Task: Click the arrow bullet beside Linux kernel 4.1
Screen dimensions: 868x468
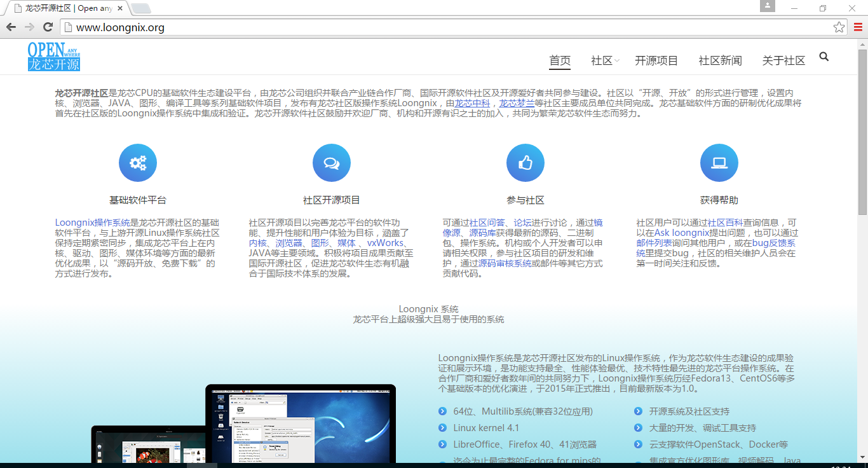Action: (442, 428)
